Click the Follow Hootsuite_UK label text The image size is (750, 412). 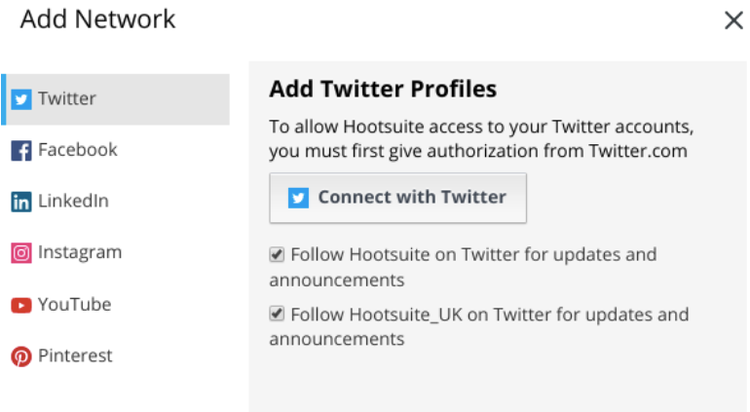479,326
